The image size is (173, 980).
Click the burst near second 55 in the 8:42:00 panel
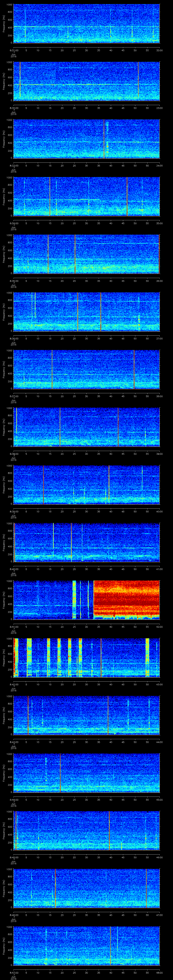tap(147, 657)
